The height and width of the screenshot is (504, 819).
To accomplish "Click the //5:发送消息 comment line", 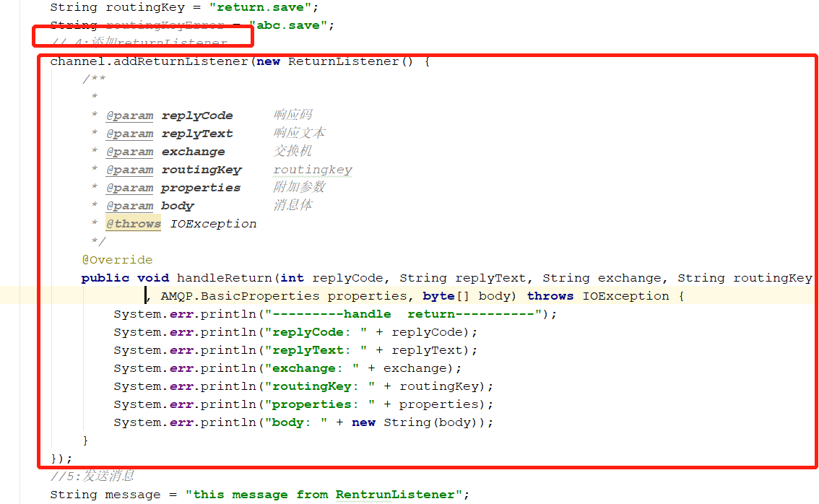I will (x=92, y=477).
